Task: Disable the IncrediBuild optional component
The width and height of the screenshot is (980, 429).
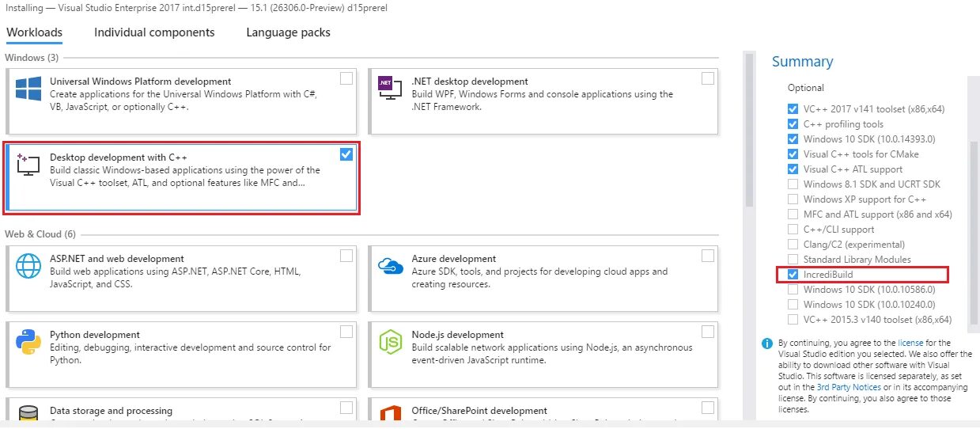Action: [x=793, y=275]
